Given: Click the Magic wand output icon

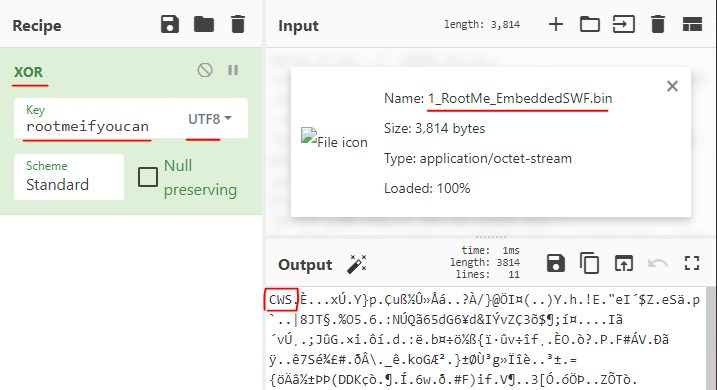Looking at the screenshot, I should click(357, 264).
